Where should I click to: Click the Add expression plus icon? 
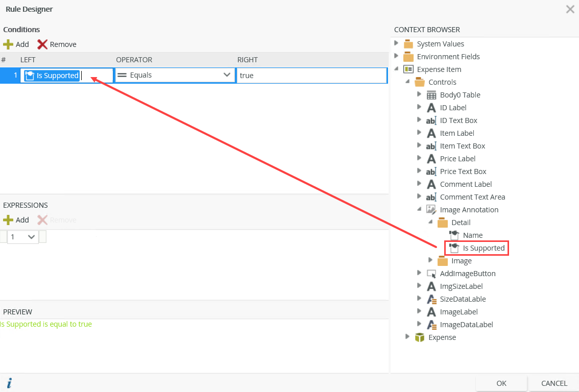click(x=8, y=220)
